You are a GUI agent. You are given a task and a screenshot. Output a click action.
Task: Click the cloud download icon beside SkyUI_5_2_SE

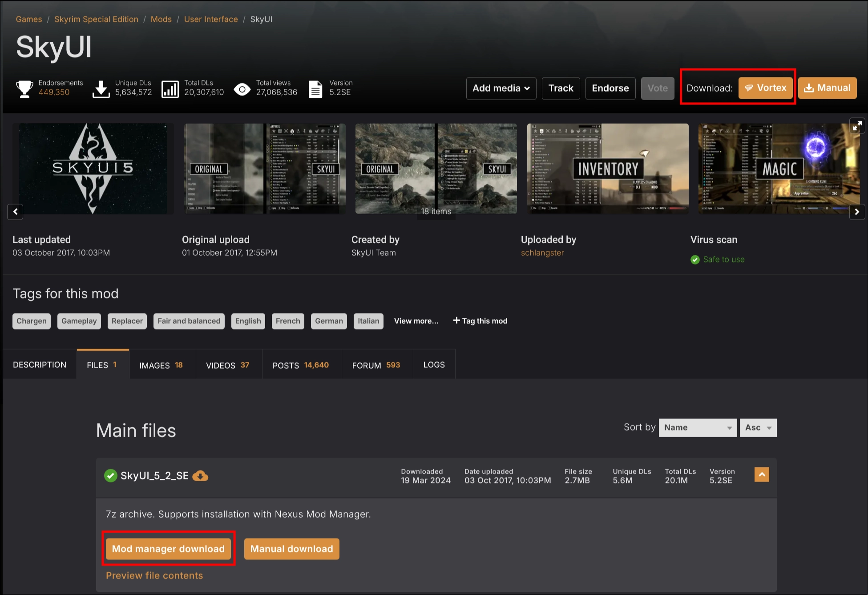(x=200, y=476)
